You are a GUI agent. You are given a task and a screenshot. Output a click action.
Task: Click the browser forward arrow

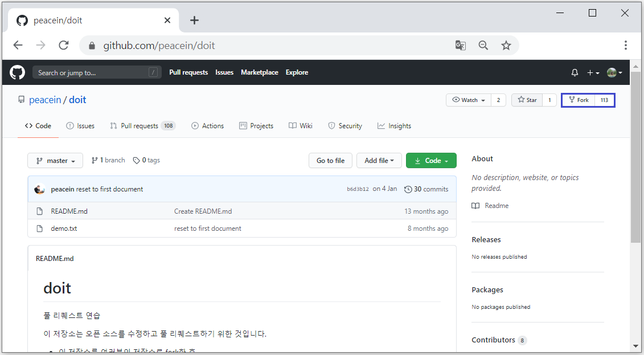tap(40, 45)
